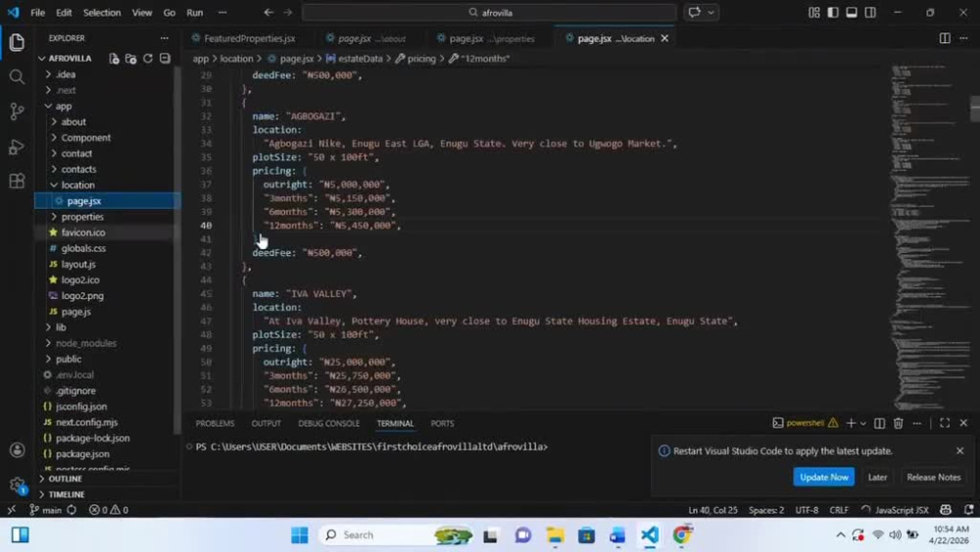Open the new terminal launch profile dropdown
The width and height of the screenshot is (980, 552).
click(863, 424)
